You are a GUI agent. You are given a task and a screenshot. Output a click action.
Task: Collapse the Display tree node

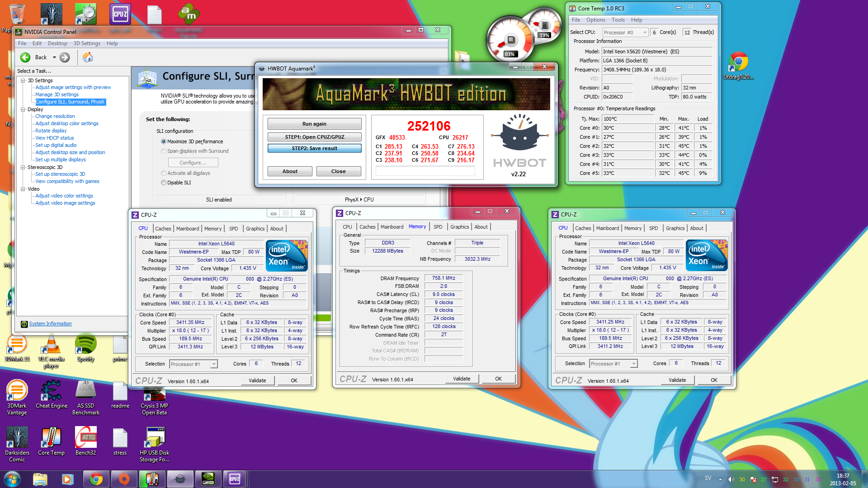click(x=23, y=109)
